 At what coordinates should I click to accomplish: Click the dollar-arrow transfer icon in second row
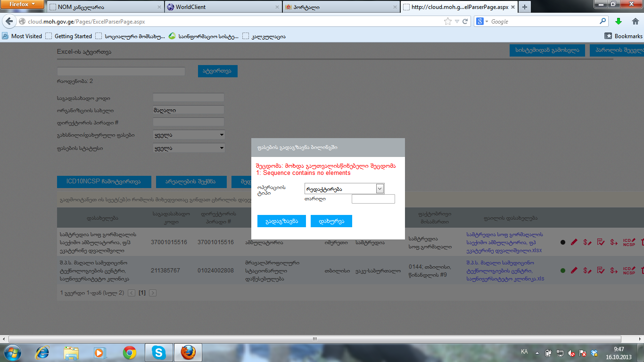click(x=614, y=271)
